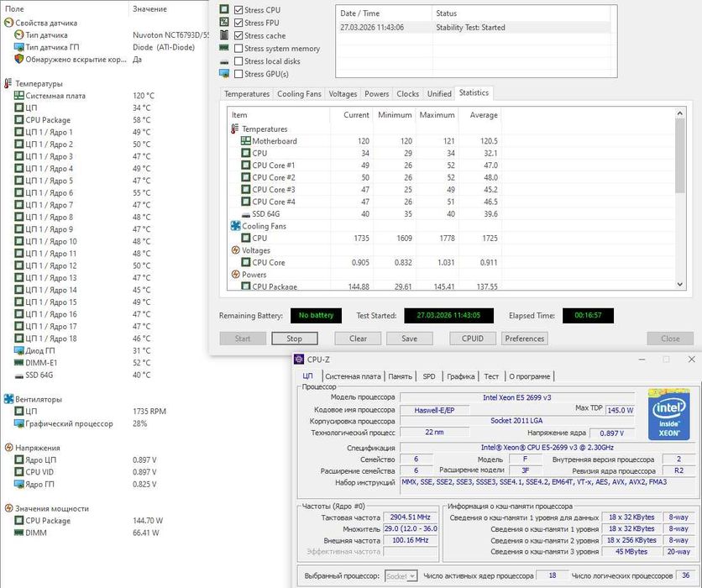Click the statistics list scroll up arrow
The width and height of the screenshot is (702, 588).
(679, 113)
